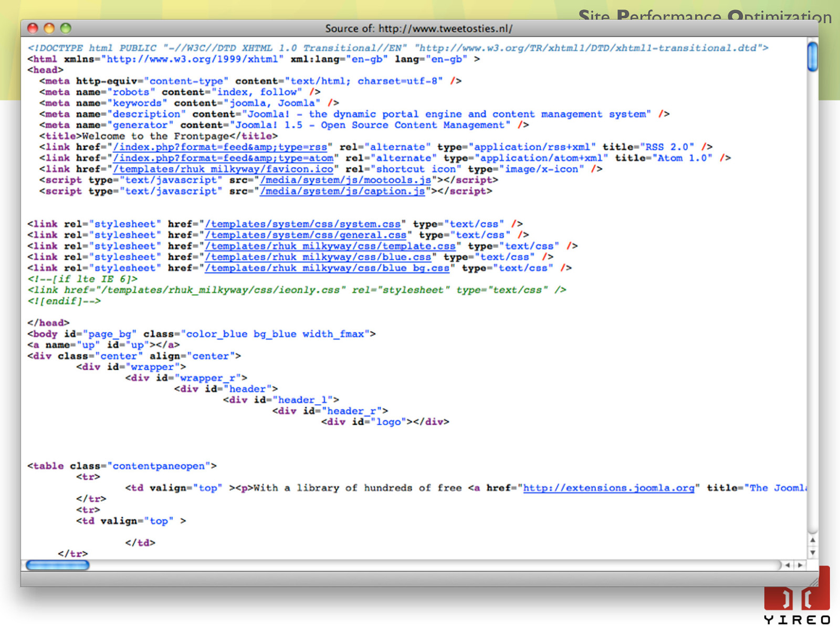Click the meta name="keywords" line

click(189, 103)
